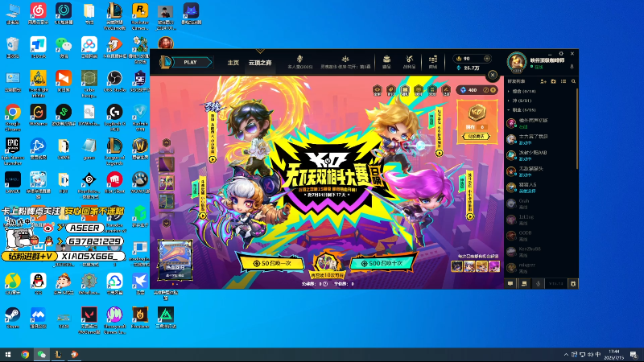Open the missions icon at the friends panel bottom
This screenshot has width=644, height=362.
(524, 284)
